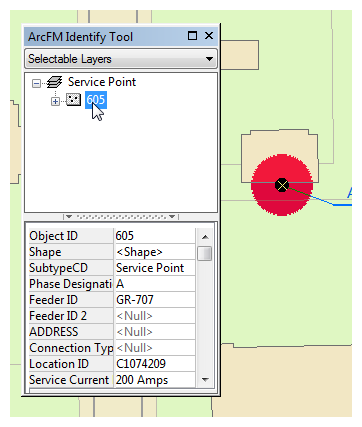362x427 pixels.
Task: Select the 605 tree item
Action: pyautogui.click(x=96, y=100)
